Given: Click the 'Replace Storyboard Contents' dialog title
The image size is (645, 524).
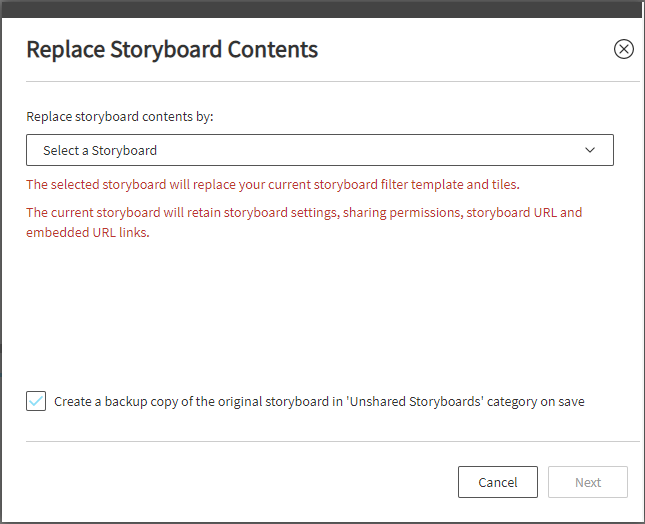Looking at the screenshot, I should tap(172, 49).
